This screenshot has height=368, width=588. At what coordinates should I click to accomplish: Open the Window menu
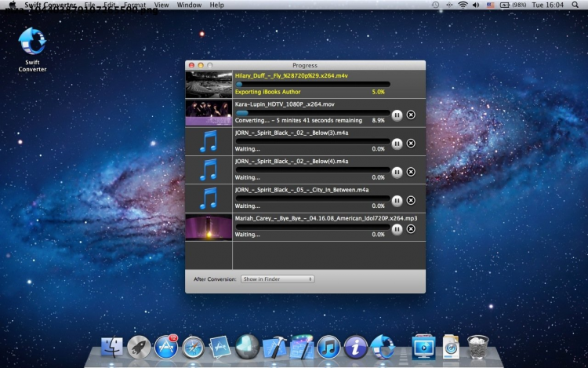(189, 5)
